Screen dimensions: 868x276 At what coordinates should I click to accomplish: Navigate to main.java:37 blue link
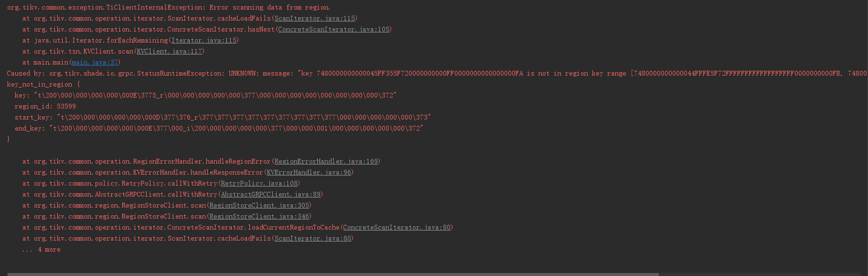point(95,62)
